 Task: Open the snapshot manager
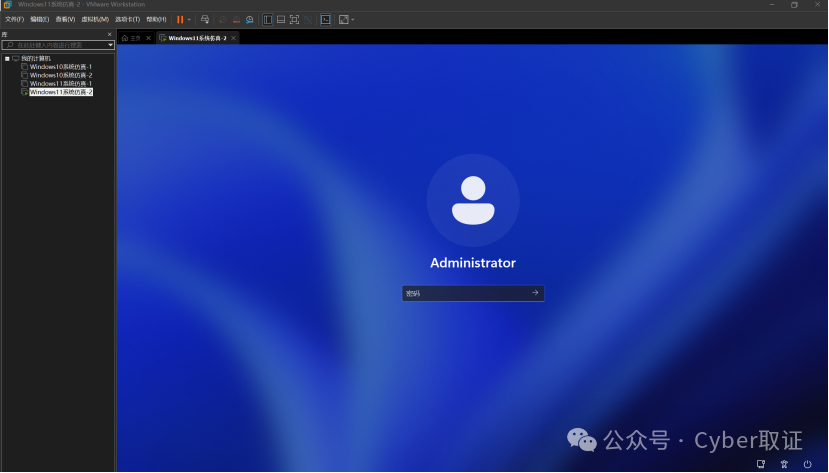250,20
